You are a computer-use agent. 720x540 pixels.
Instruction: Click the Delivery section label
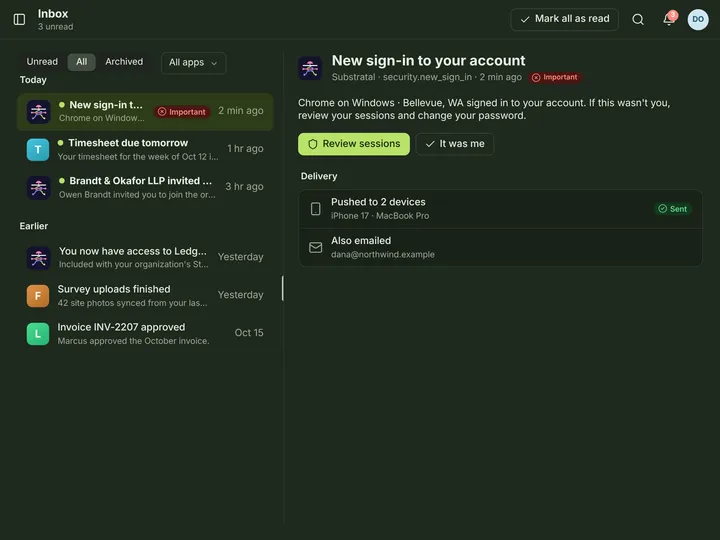[x=319, y=176]
